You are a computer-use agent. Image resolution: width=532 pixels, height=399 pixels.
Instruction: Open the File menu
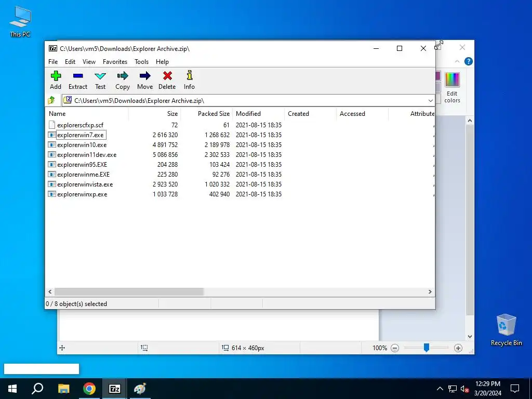53,62
